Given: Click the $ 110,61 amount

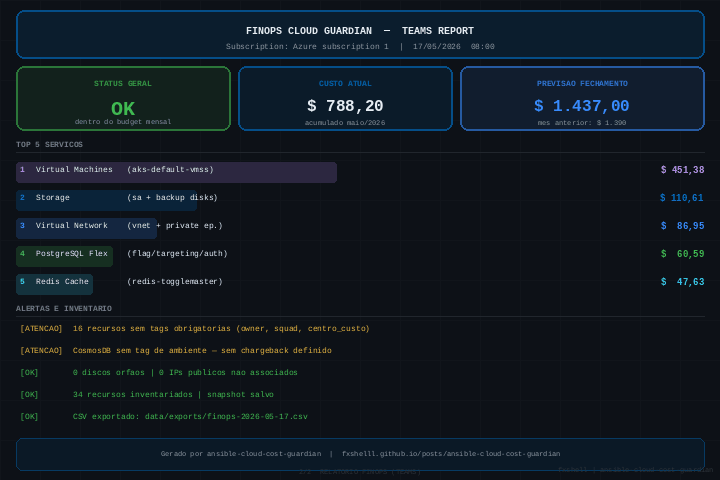Looking at the screenshot, I should coord(681,198).
